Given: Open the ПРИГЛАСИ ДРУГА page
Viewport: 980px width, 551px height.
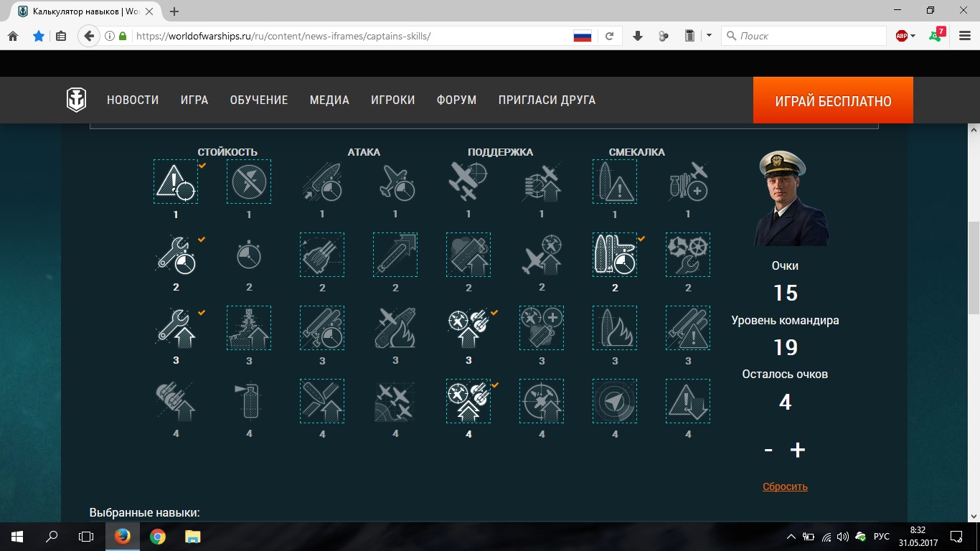Looking at the screenshot, I should (547, 100).
